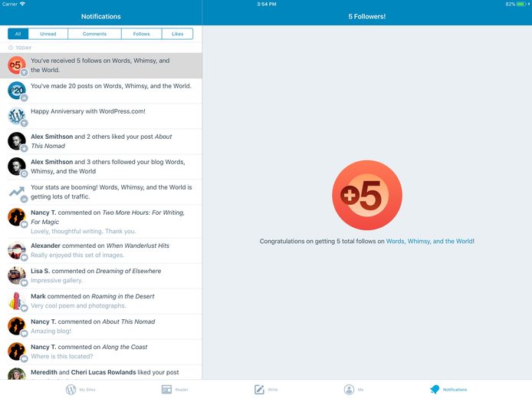Tap the battery indicator in status bar
This screenshot has width=532, height=399.
click(522, 4)
